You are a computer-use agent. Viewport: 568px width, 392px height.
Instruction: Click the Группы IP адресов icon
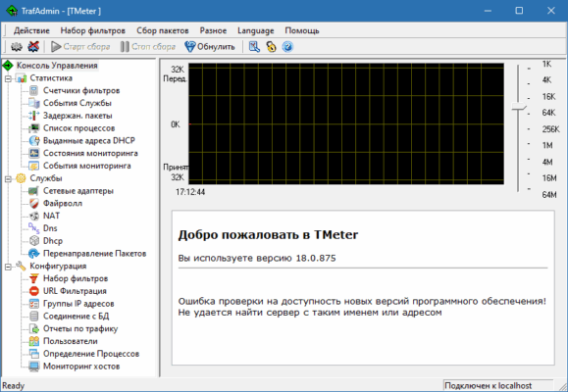pyautogui.click(x=34, y=304)
